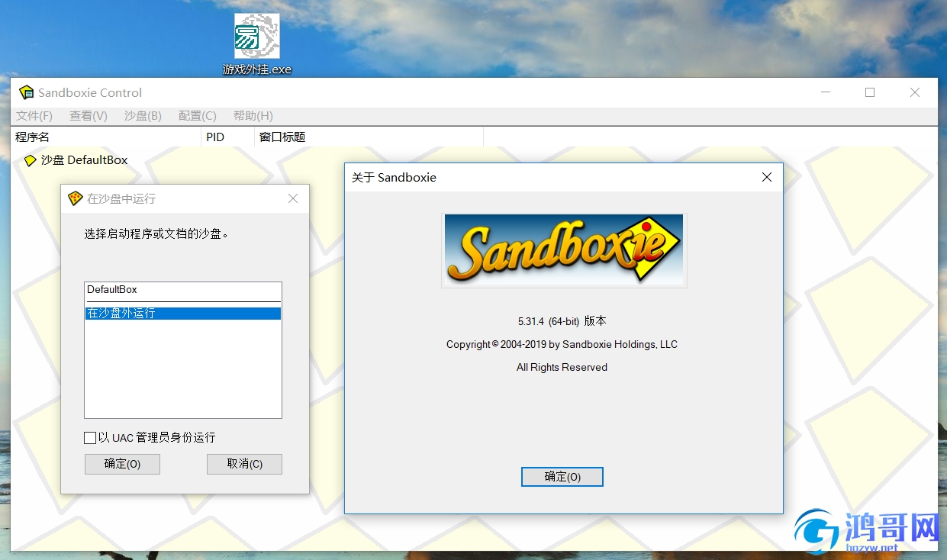Viewport: 947px width, 560px height.
Task: Click 取消(C) to cancel run dialog
Action: click(244, 464)
